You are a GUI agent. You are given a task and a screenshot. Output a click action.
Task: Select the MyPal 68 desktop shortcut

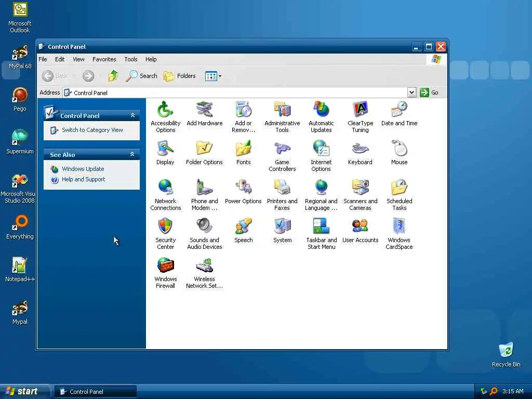click(20, 57)
